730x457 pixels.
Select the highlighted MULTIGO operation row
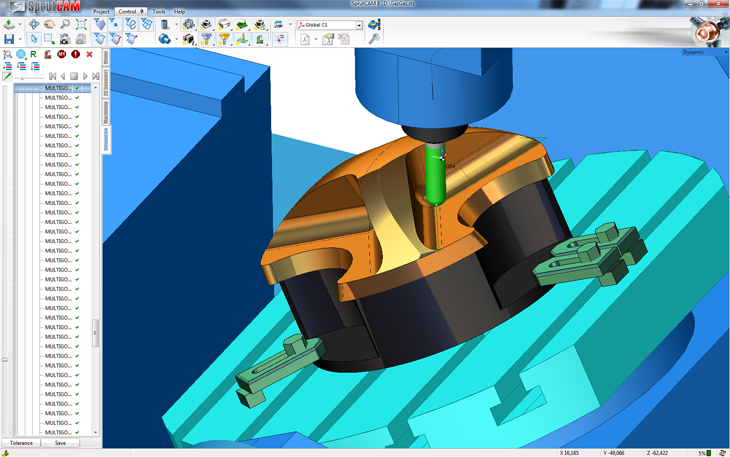[53, 88]
